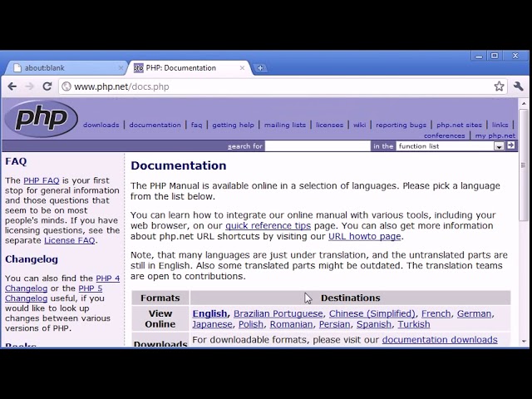
Task: View the manual in Romanian
Action: [291, 324]
